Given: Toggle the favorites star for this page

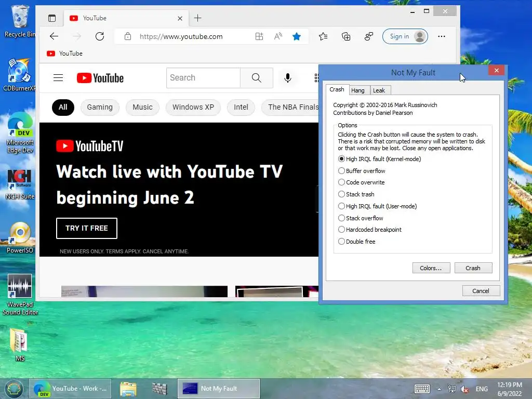Looking at the screenshot, I should coord(297,36).
